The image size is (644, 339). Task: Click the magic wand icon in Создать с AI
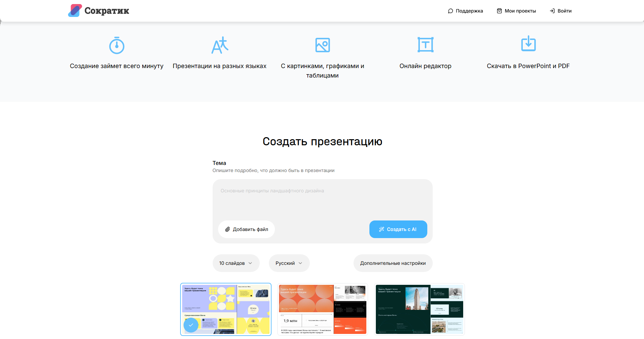[381, 229]
